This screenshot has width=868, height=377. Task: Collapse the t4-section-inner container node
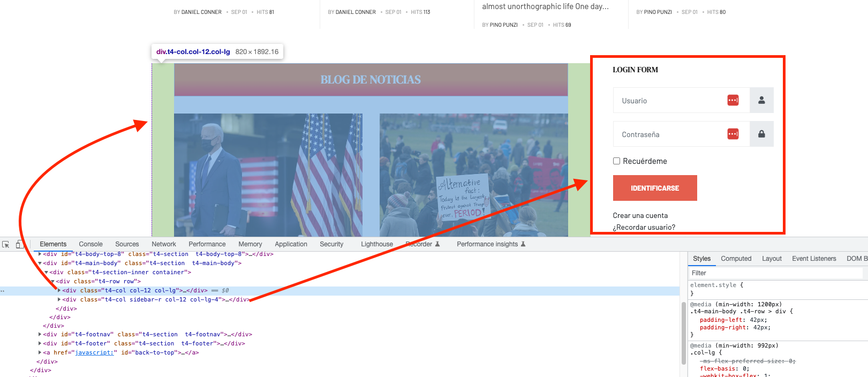pyautogui.click(x=46, y=272)
